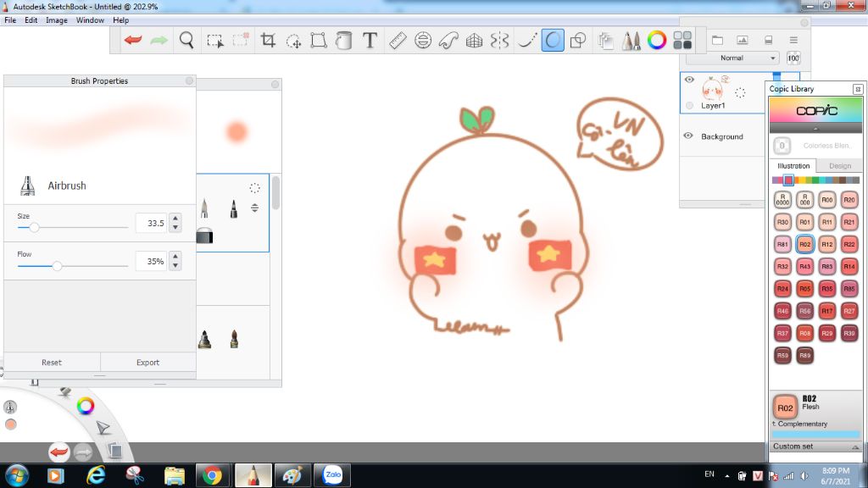
Task: Collapse the Copic banner with arrow bar
Action: [x=815, y=129]
